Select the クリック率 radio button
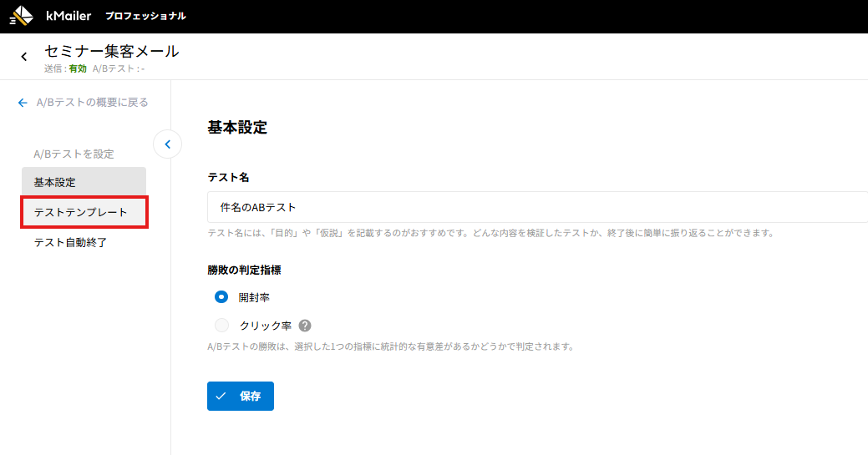The image size is (868, 455). tap(221, 326)
